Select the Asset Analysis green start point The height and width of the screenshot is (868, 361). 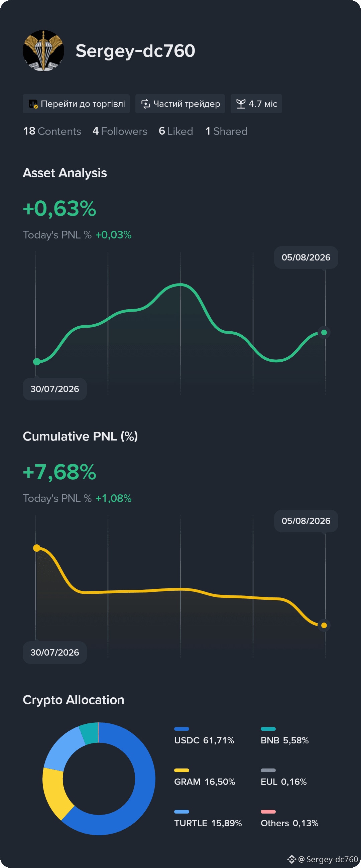point(37,362)
